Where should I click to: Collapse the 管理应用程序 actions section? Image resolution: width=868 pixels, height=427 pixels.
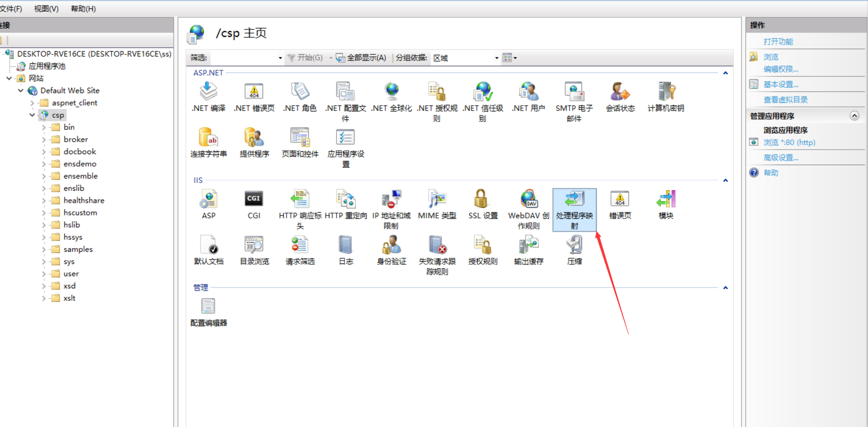854,116
